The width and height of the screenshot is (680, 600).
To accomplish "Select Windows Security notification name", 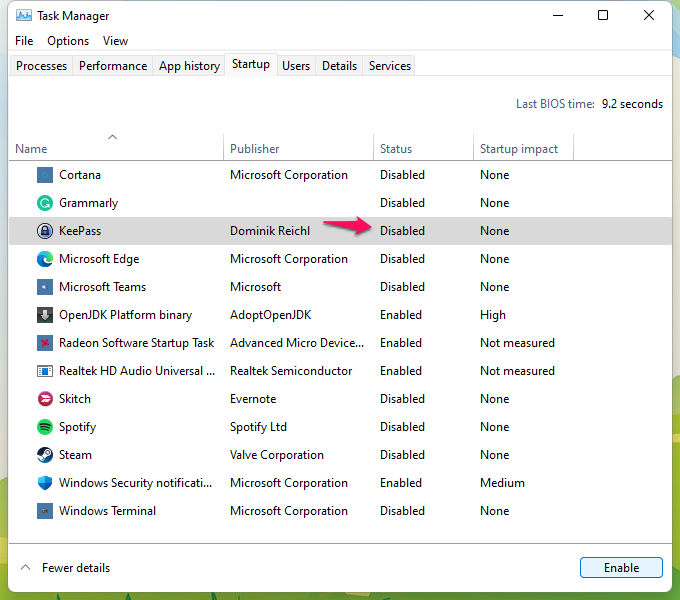I will [135, 483].
